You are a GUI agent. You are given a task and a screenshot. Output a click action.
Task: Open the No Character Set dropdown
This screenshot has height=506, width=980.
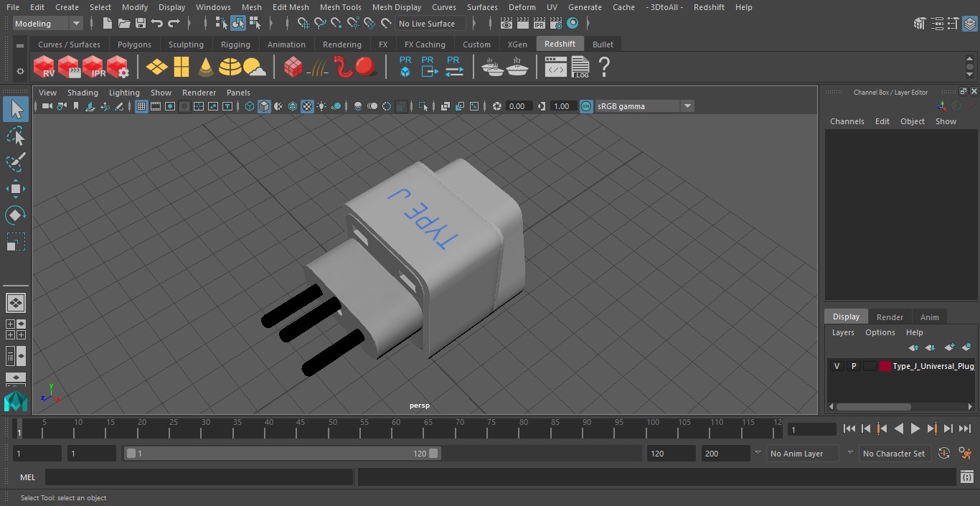pos(895,454)
